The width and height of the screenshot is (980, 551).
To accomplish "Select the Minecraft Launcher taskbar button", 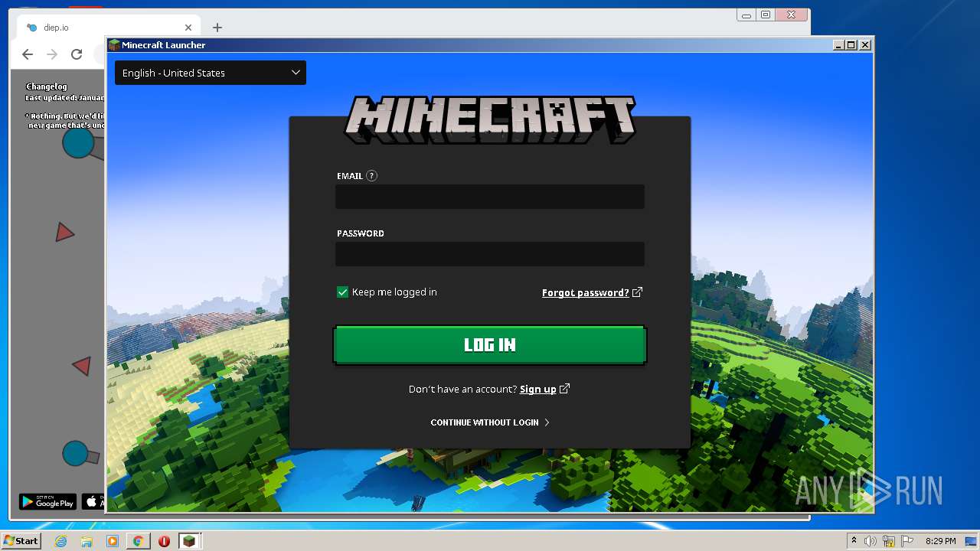I will (189, 541).
